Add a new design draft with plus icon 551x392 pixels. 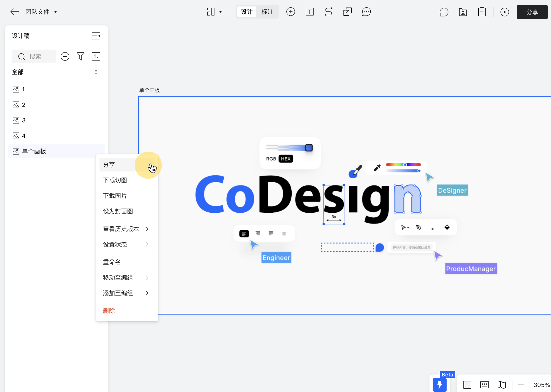pos(65,56)
